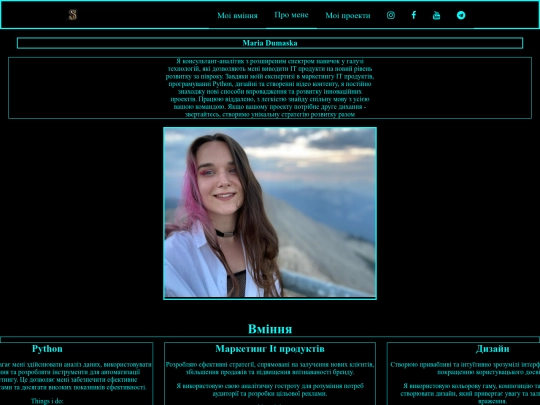Click the Маркетинг It продуктів card heading
The image size is (540, 405).
coord(270,349)
